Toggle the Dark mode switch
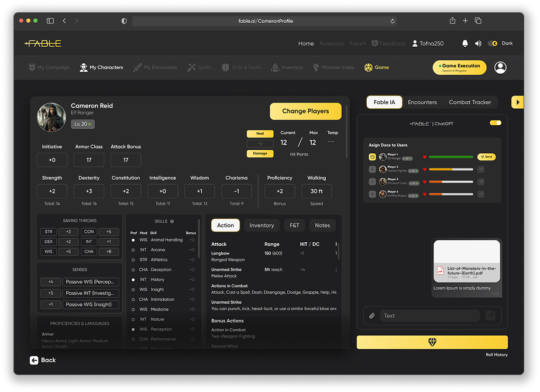This screenshot has width=540, height=392. 493,43
